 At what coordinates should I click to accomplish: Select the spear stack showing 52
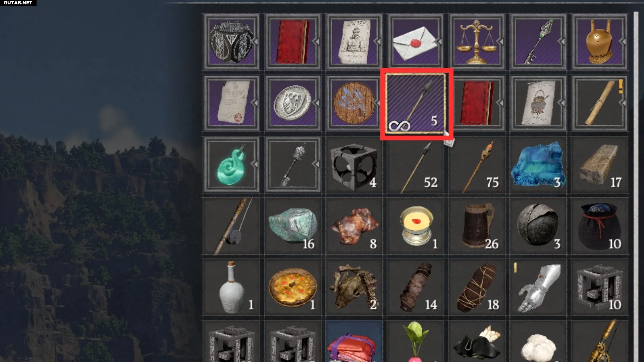[416, 165]
